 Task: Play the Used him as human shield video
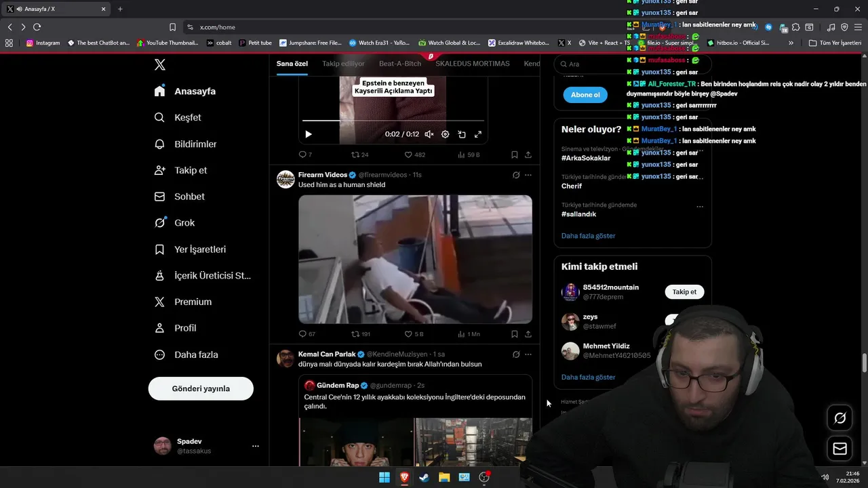[415, 260]
